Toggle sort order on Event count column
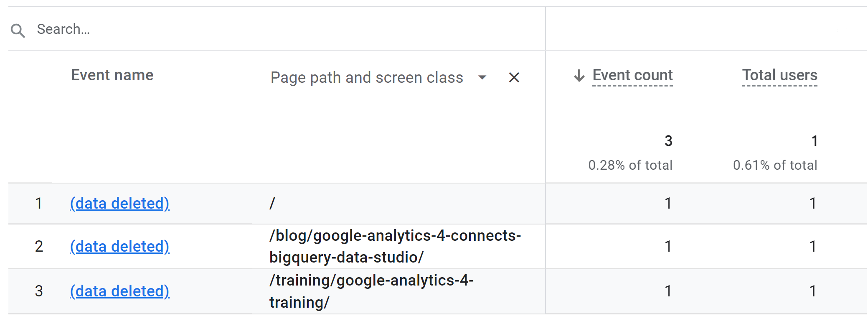Viewport: 868px width, 329px height. (x=632, y=76)
